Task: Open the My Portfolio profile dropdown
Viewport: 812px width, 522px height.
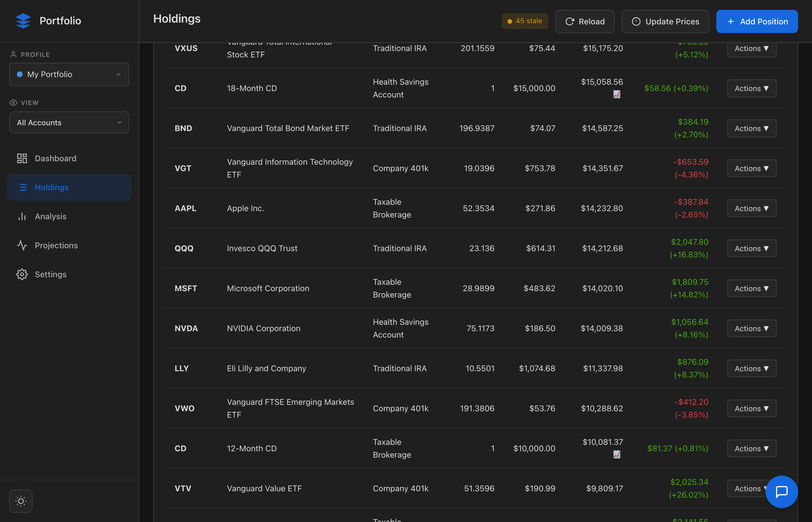Action: point(69,74)
